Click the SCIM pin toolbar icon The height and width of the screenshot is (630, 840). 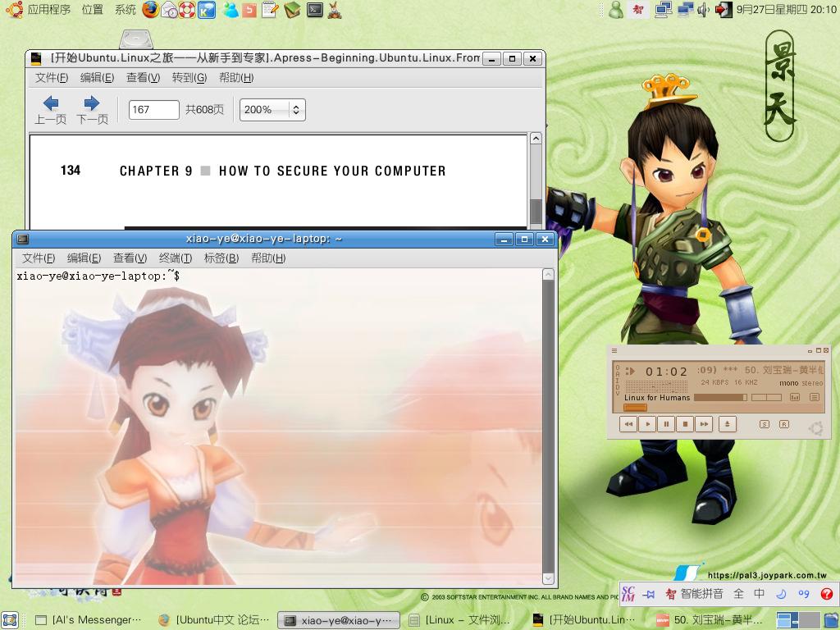(649, 594)
